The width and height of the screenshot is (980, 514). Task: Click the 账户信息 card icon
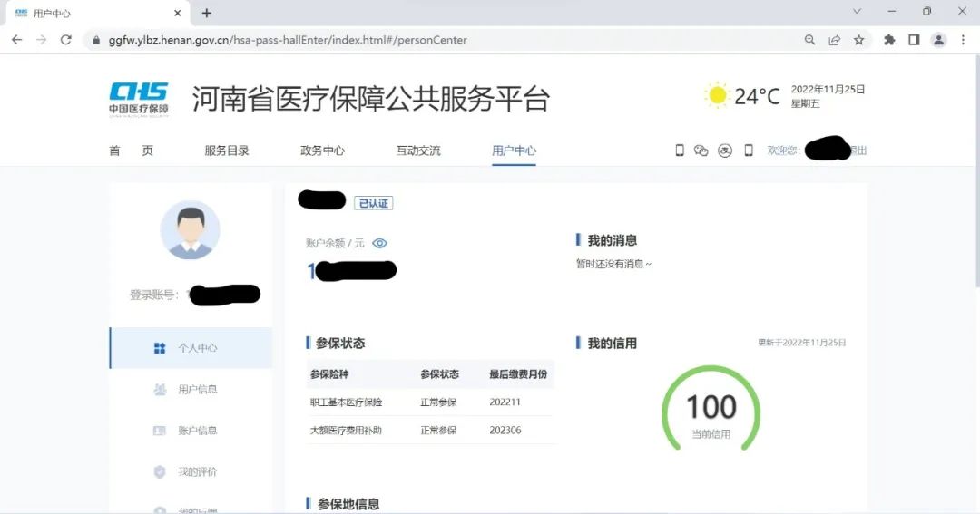[x=160, y=431]
